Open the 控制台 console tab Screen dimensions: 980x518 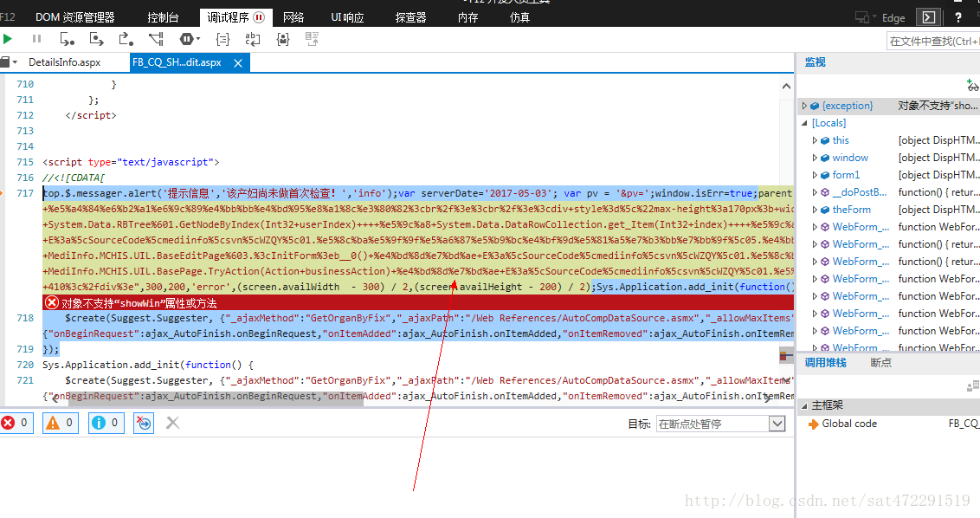163,17
